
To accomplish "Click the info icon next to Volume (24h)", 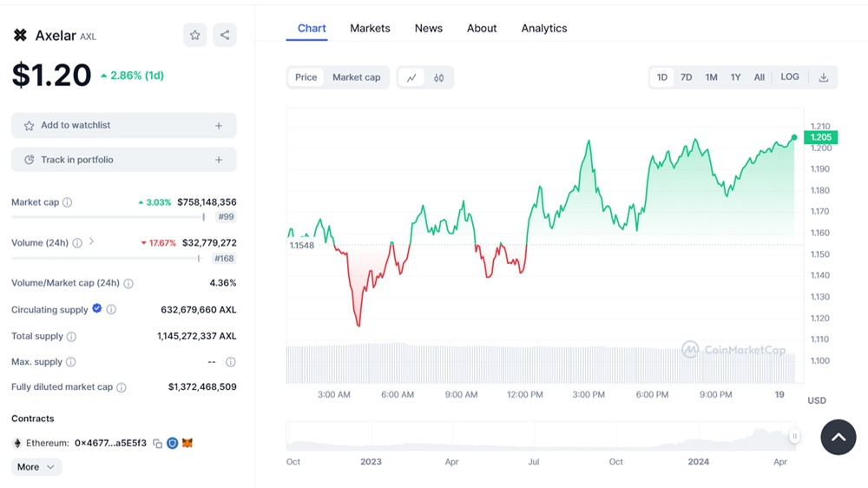I will point(77,242).
